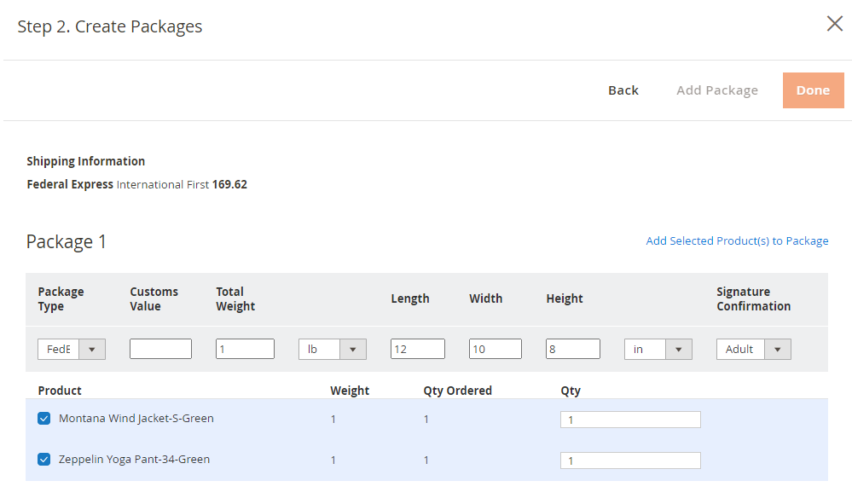The height and width of the screenshot is (504, 852).
Task: Click the Length input field
Action: (417, 349)
